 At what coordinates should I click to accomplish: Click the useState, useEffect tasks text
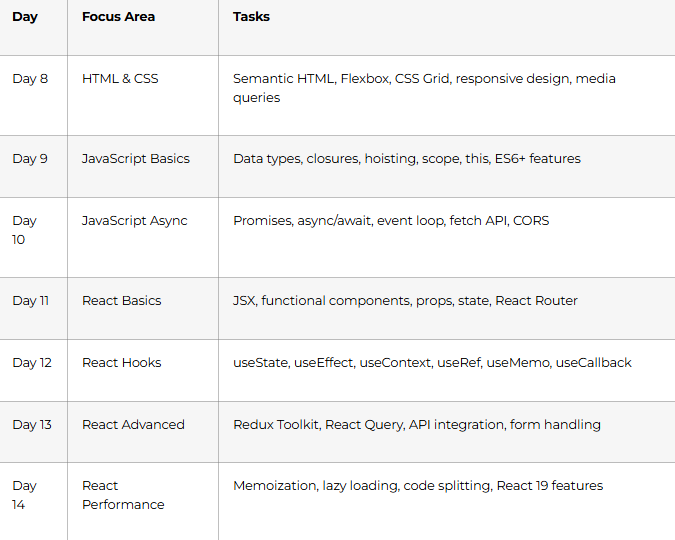tap(432, 363)
